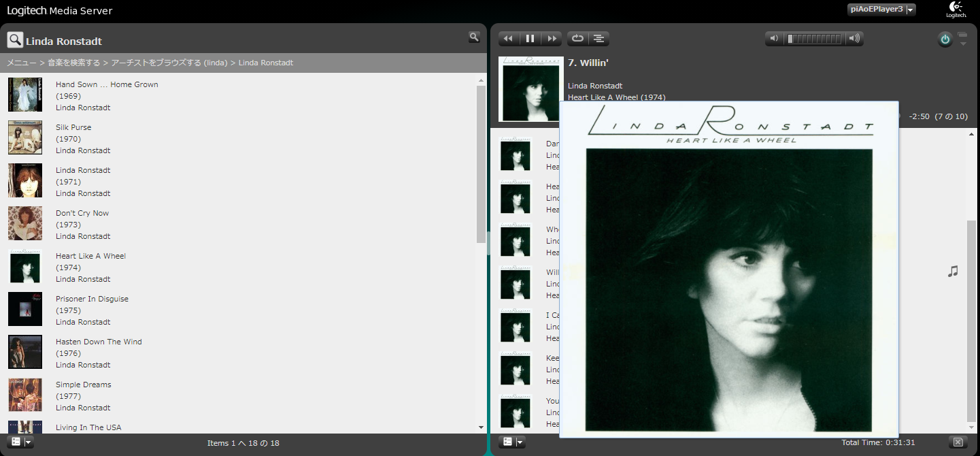Pause the current song
This screenshot has height=456, width=980.
coord(530,39)
